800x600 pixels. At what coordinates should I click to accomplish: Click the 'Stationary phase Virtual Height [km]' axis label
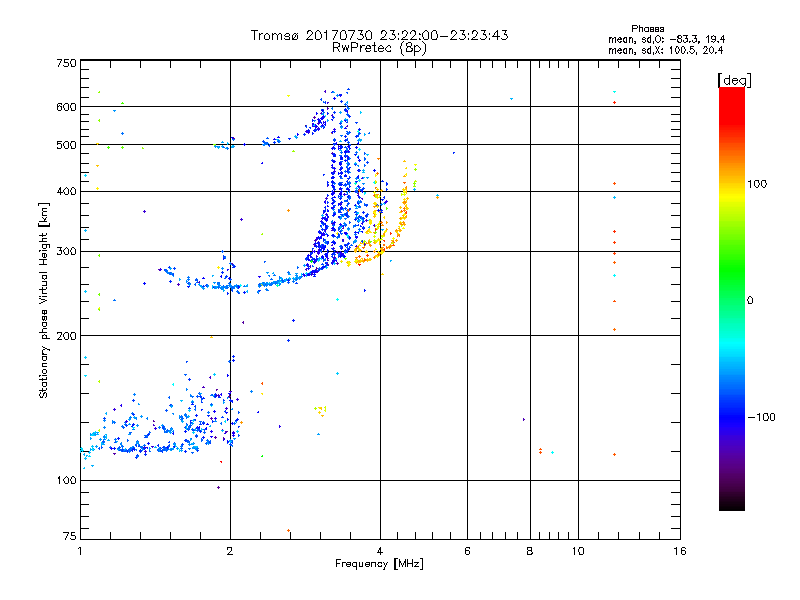click(x=43, y=301)
